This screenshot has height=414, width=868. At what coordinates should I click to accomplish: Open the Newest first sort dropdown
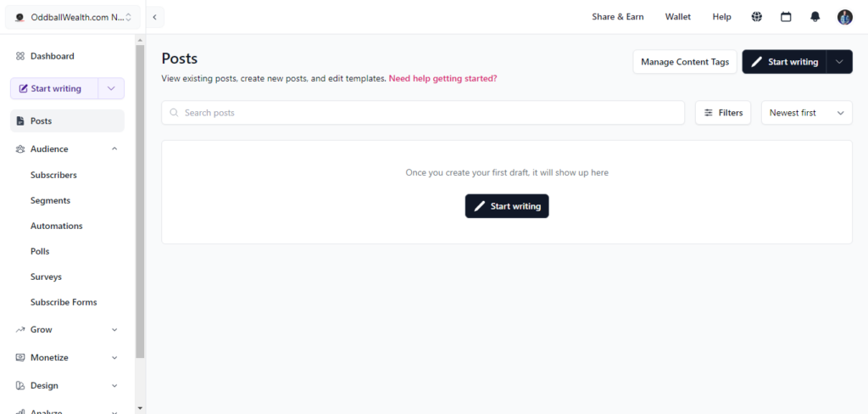tap(807, 113)
